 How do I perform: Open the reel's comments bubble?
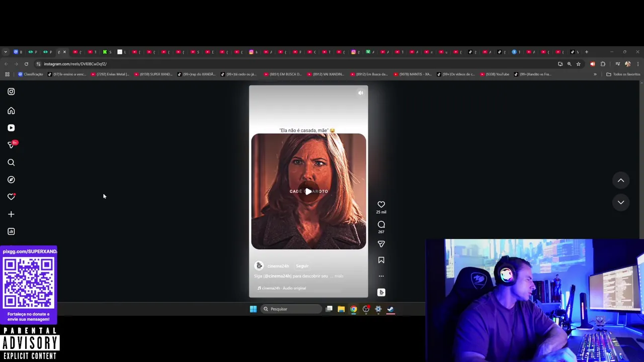click(x=381, y=224)
